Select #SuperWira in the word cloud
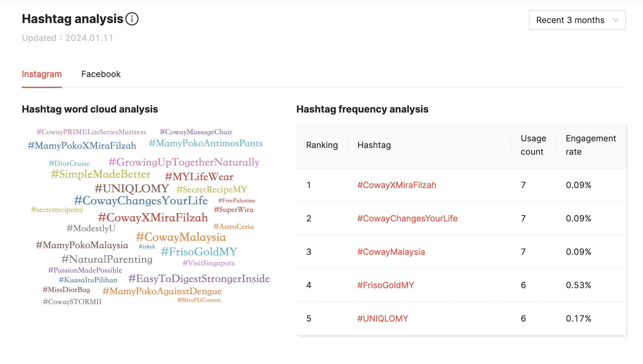Screen dimensions: 643x364 click(234, 210)
